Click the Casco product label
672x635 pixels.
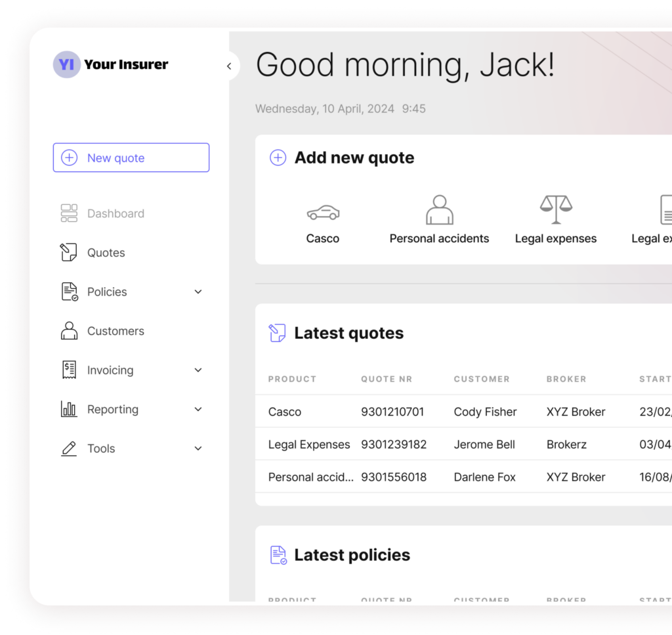tap(323, 238)
